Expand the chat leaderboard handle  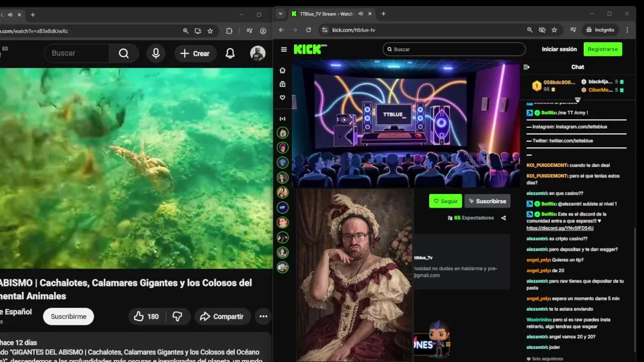[x=578, y=100]
